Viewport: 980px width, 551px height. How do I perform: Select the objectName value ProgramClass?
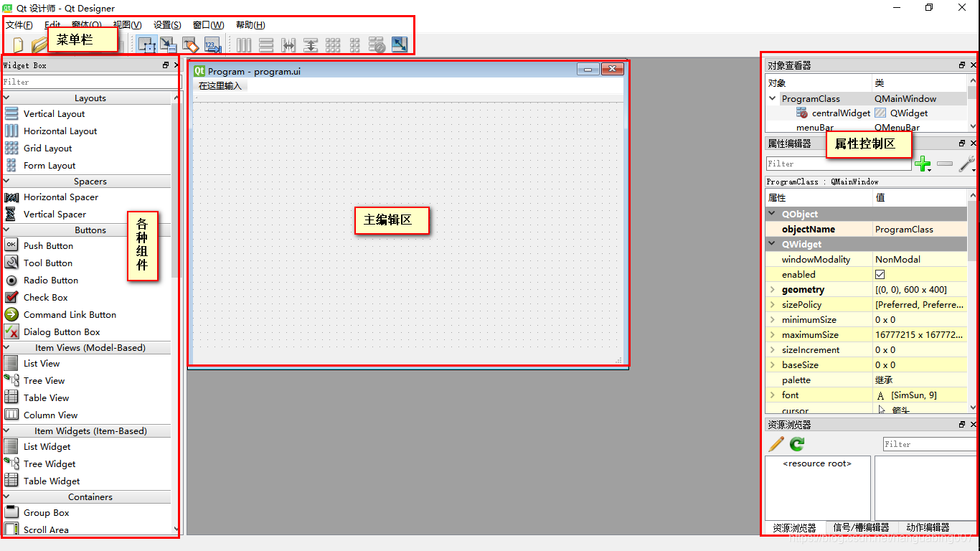(x=920, y=229)
